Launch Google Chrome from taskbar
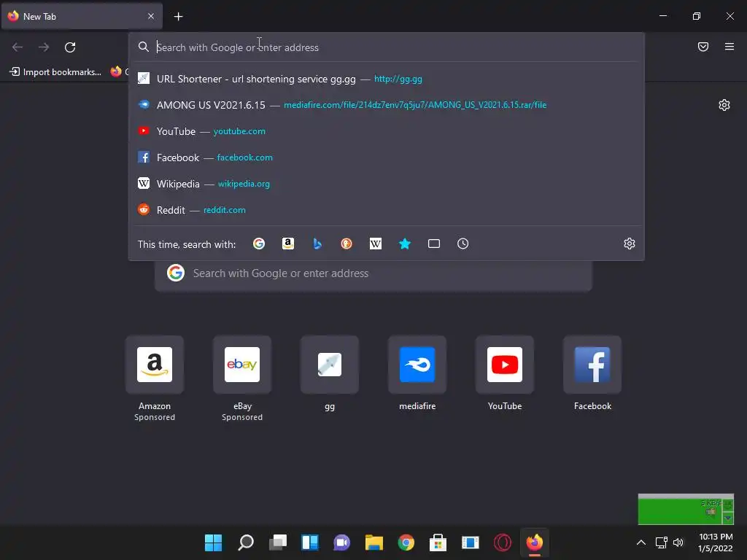This screenshot has height=560, width=747. (406, 542)
